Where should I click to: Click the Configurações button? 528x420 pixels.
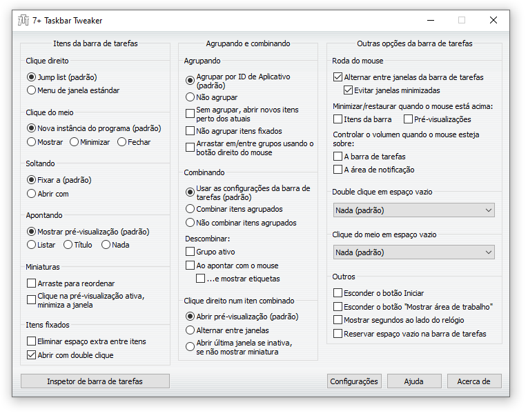pyautogui.click(x=354, y=381)
